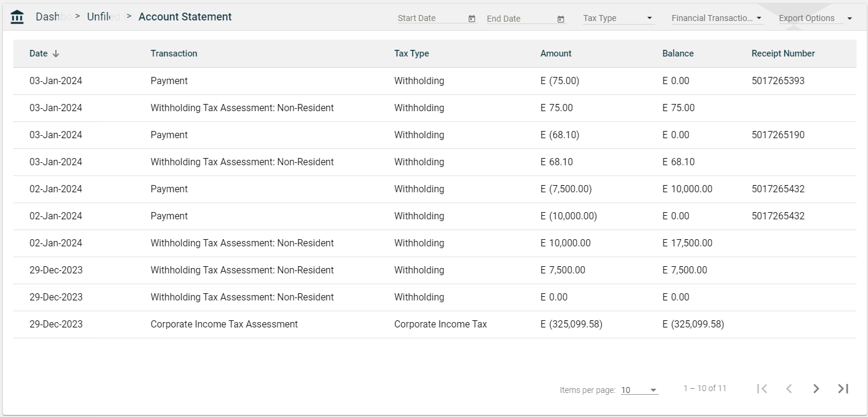Open the End Date calendar picker icon

[x=561, y=19]
